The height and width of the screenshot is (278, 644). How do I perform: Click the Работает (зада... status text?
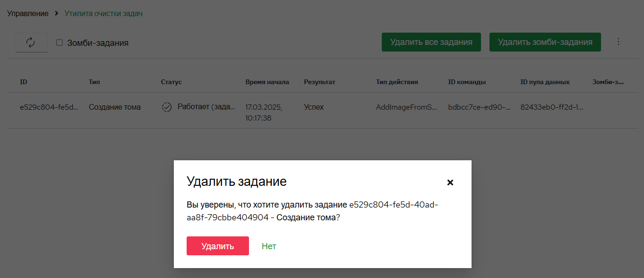pos(206,107)
